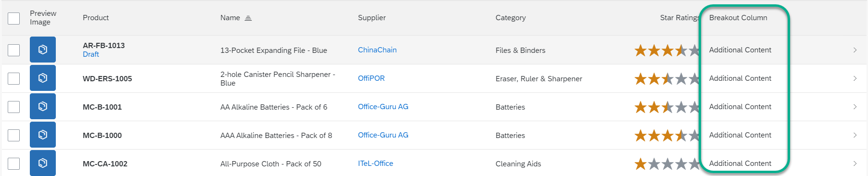This screenshot has width=868, height=176.
Task: Expand details arrow for 13-Pocket Expanding File row
Action: tap(855, 50)
